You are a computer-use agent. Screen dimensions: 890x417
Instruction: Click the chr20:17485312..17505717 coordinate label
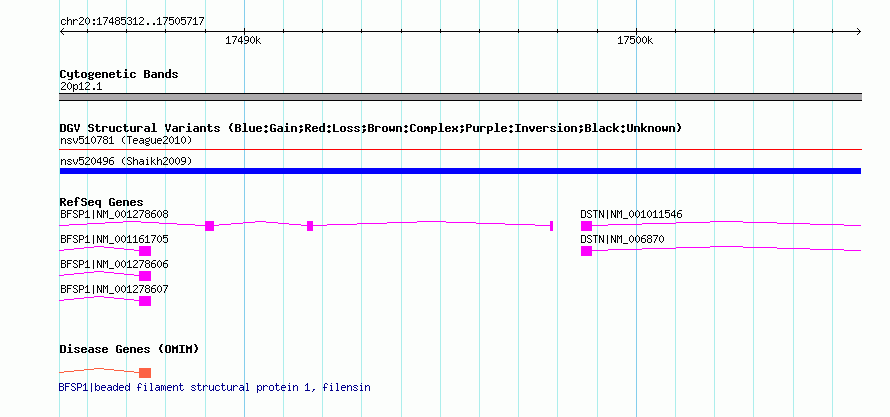(132, 22)
